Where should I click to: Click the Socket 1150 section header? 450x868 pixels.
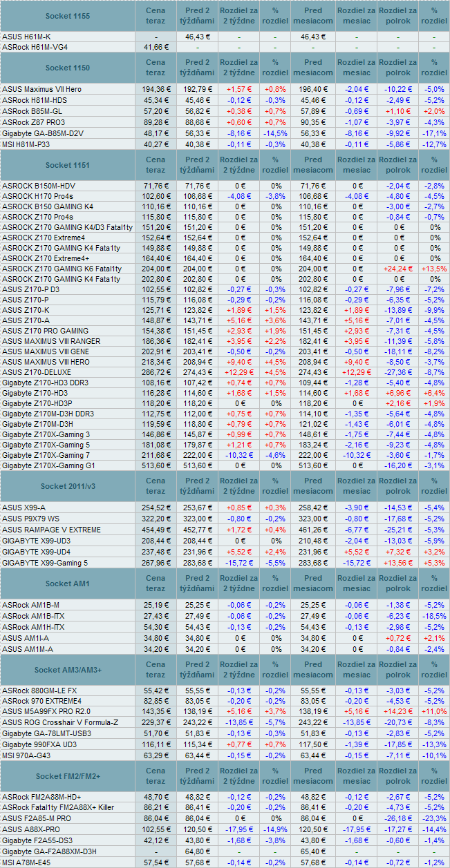67,68
